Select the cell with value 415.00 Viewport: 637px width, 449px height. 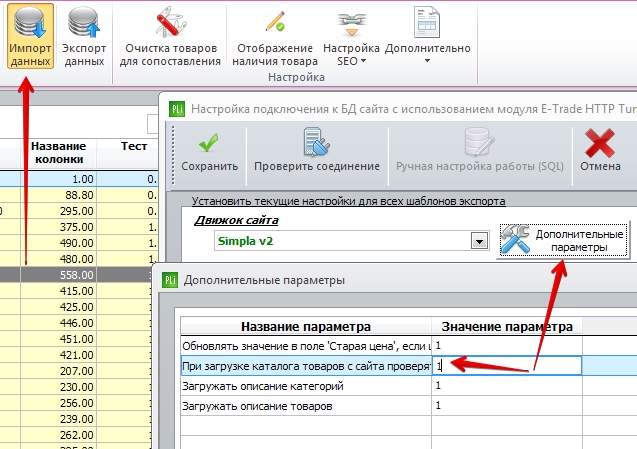click(x=58, y=291)
